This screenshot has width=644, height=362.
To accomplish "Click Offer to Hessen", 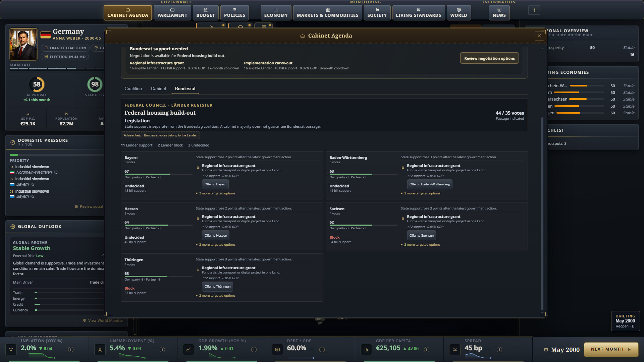I will point(216,236).
